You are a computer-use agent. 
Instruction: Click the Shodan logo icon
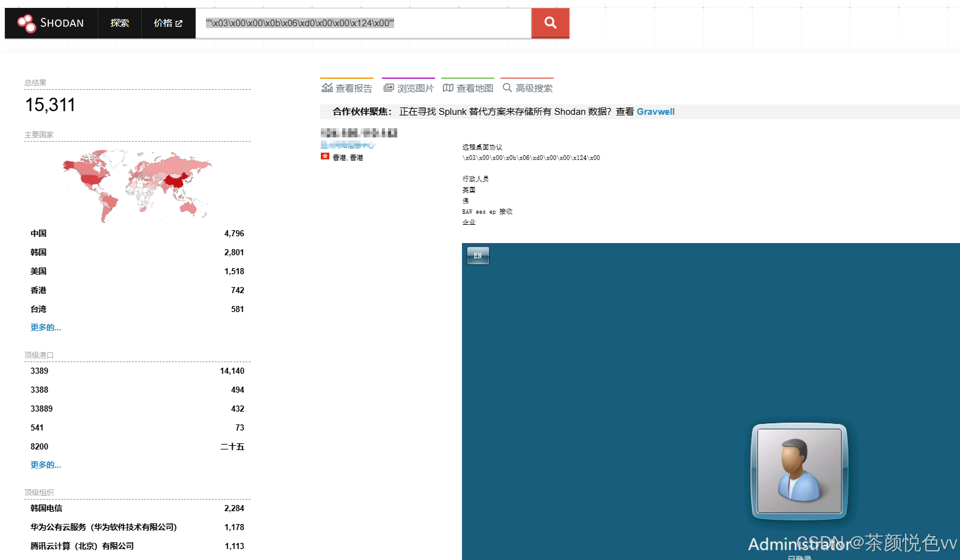[x=26, y=23]
